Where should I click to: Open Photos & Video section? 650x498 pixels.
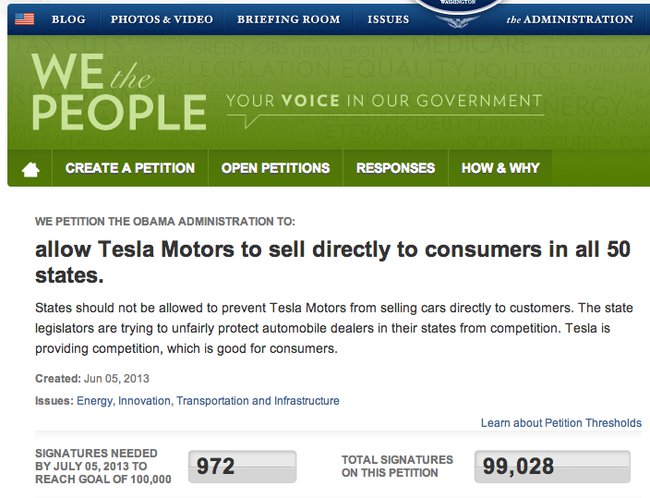(162, 19)
